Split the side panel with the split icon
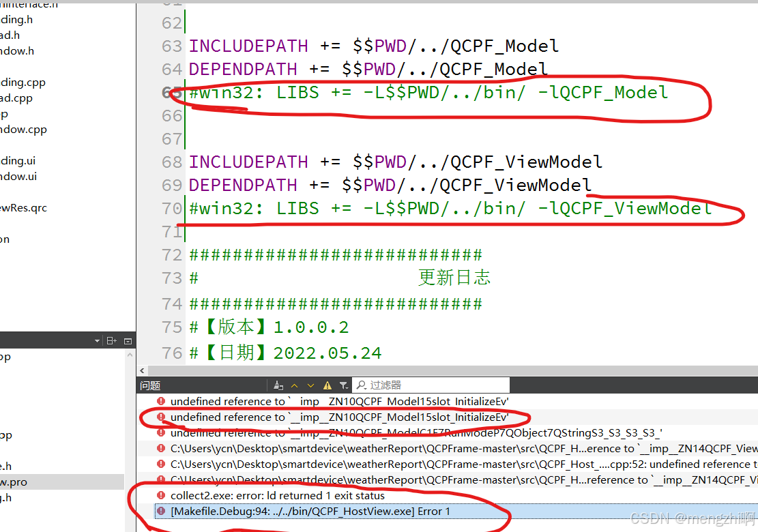The width and height of the screenshot is (758, 532). coord(112,341)
